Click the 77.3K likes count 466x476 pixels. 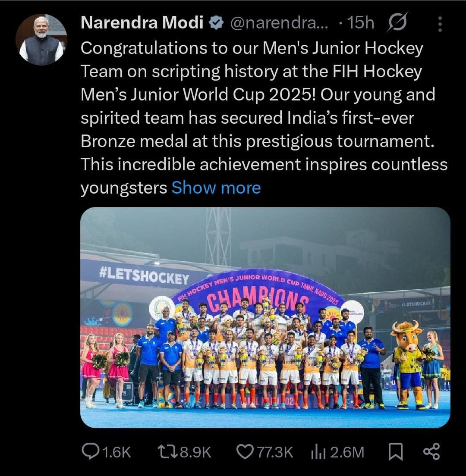click(275, 452)
